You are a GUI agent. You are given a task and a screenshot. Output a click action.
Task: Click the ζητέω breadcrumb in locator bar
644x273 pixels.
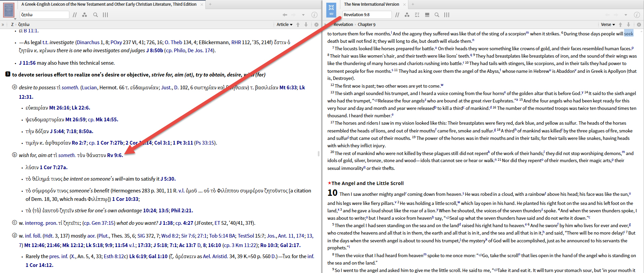coord(24,25)
